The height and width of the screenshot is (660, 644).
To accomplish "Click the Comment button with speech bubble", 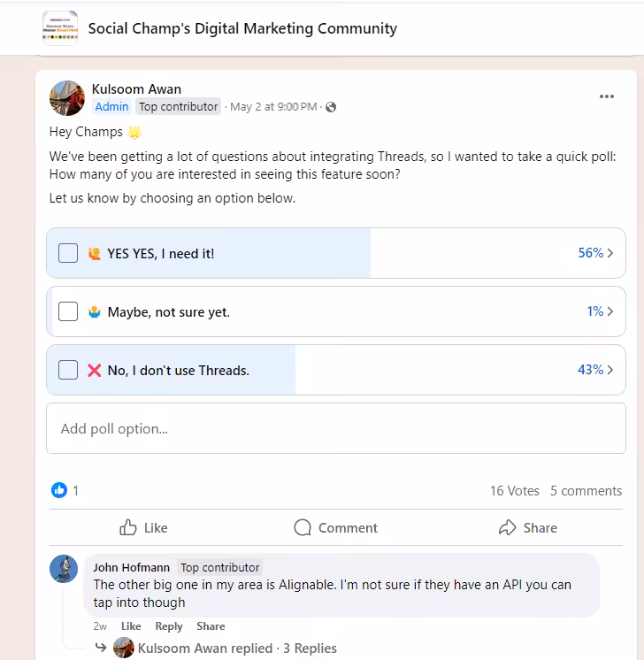I will (336, 527).
